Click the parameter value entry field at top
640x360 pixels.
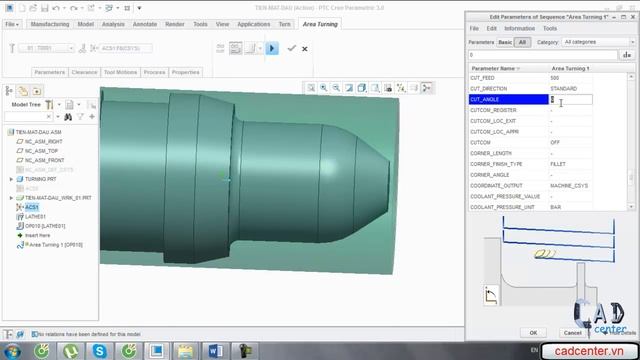click(x=543, y=55)
